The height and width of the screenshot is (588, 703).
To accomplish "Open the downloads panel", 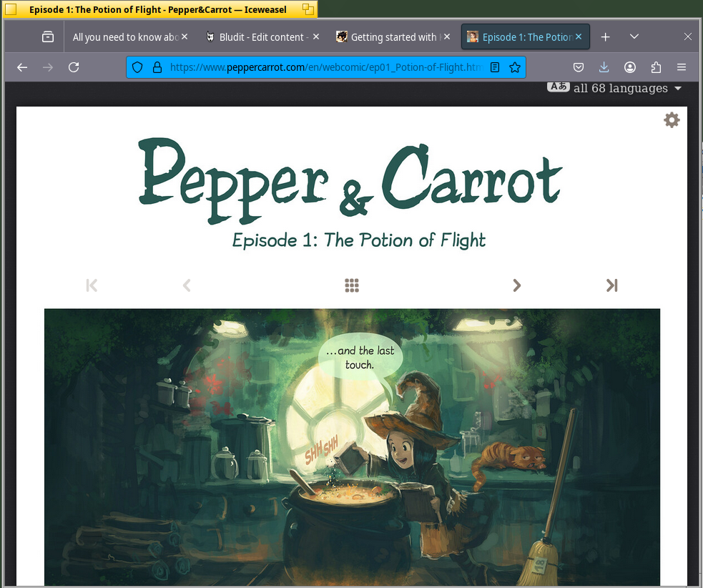I will pos(604,67).
